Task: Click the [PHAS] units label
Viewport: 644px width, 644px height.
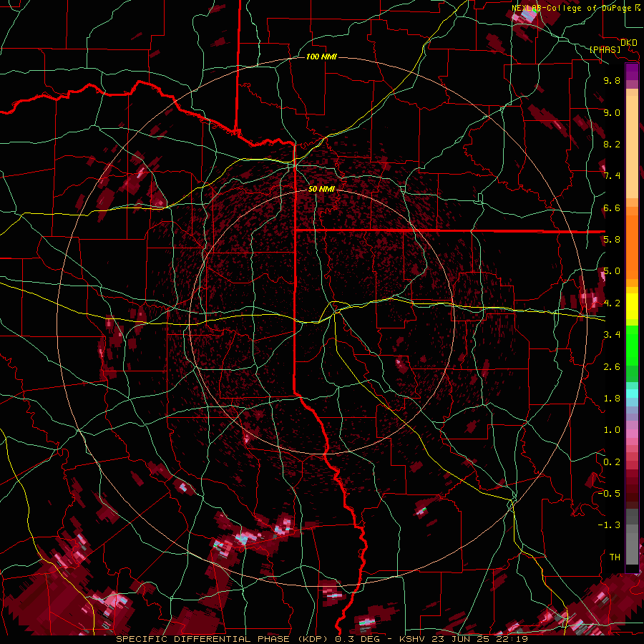Action: 605,50
